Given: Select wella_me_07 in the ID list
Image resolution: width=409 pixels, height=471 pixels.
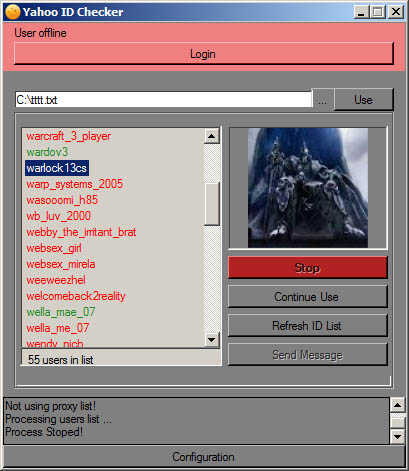Looking at the screenshot, I should point(58,328).
